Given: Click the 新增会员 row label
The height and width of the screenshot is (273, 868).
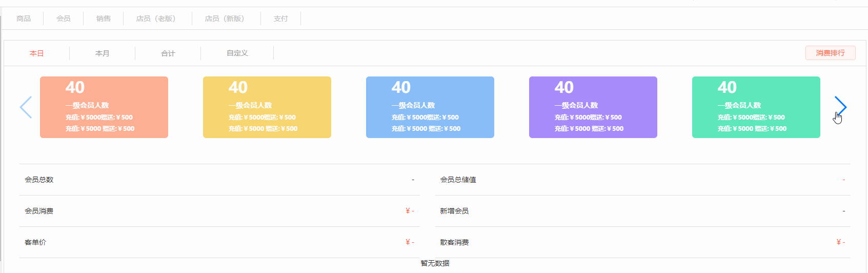Looking at the screenshot, I should coord(454,211).
